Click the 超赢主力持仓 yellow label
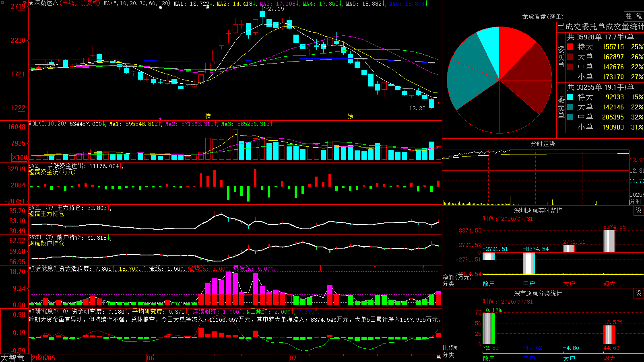The image size is (644, 362). (x=46, y=214)
